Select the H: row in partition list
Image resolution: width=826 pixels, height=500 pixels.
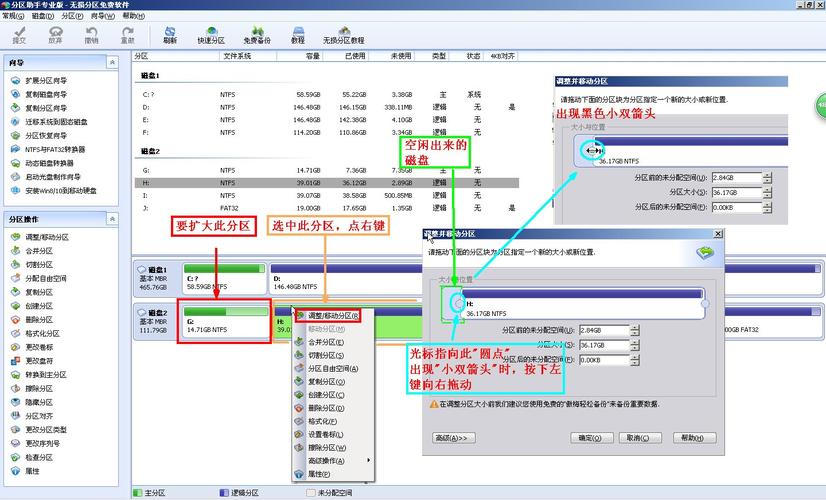click(327, 183)
